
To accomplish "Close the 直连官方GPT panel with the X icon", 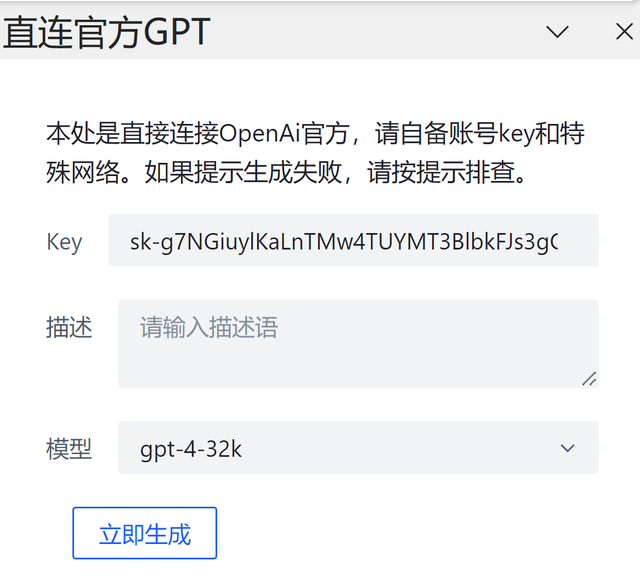I will coord(624,31).
